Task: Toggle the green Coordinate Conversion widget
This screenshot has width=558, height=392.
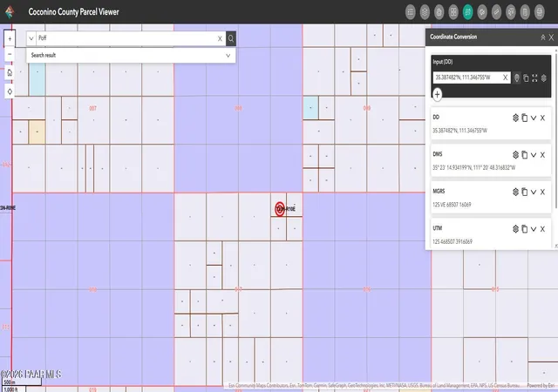Action: point(467,12)
